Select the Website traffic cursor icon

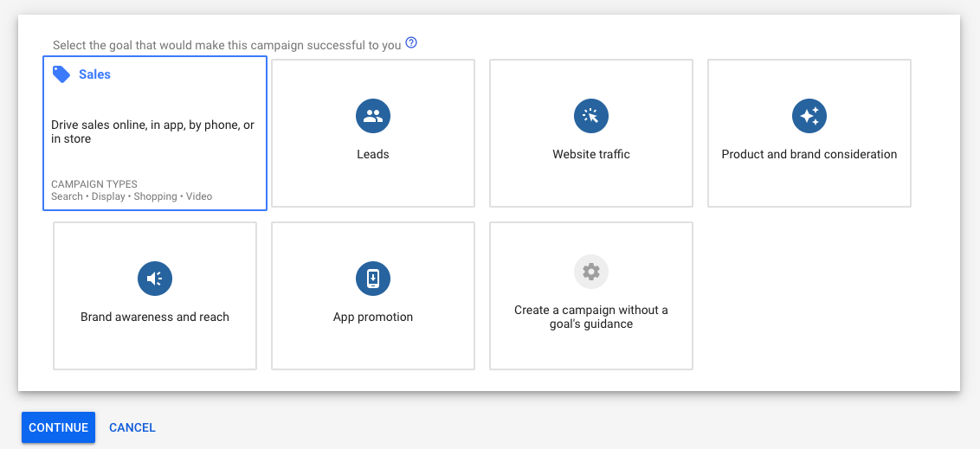[591, 116]
